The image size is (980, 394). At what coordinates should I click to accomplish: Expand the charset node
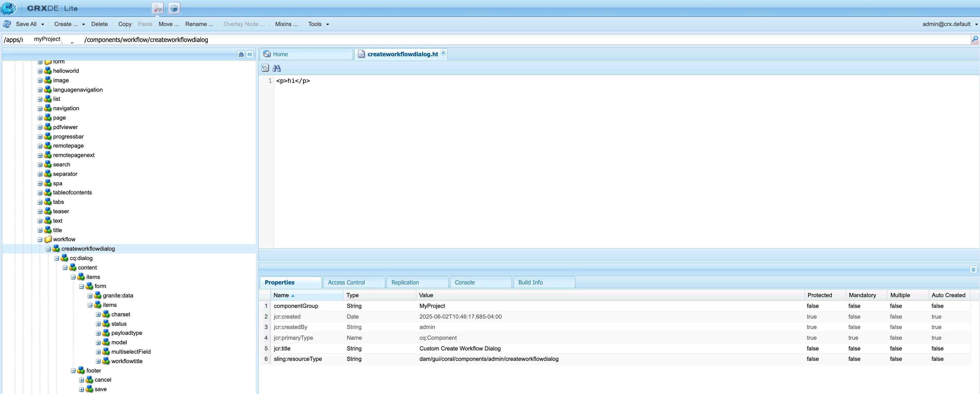tap(98, 314)
